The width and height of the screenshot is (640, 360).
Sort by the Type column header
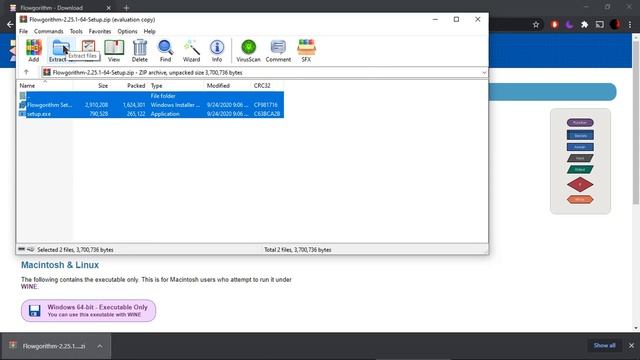click(x=176, y=86)
